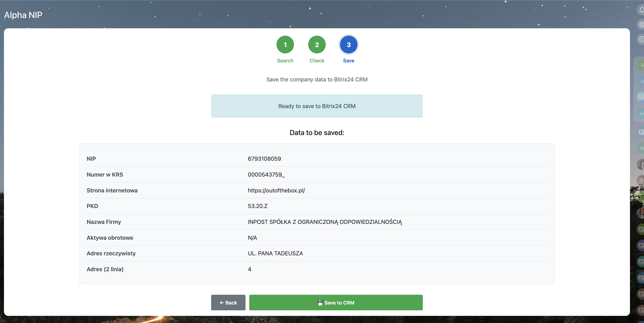Open the brown contact card icon
Viewport: 644px width, 323px height.
(x=641, y=293)
